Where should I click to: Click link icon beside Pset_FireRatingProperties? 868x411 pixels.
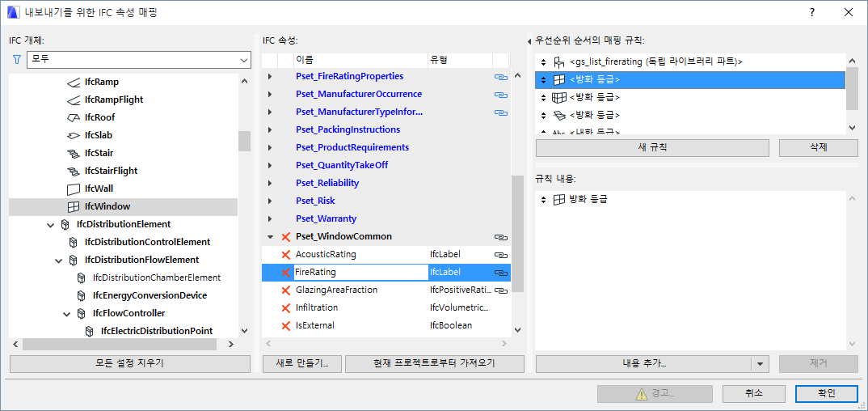(501, 77)
